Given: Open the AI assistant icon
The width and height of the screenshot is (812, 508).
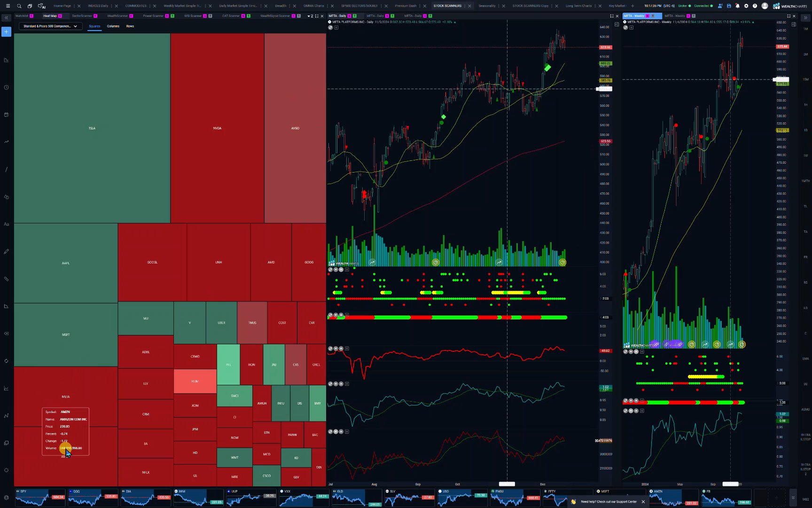Looking at the screenshot, I should (42, 6).
